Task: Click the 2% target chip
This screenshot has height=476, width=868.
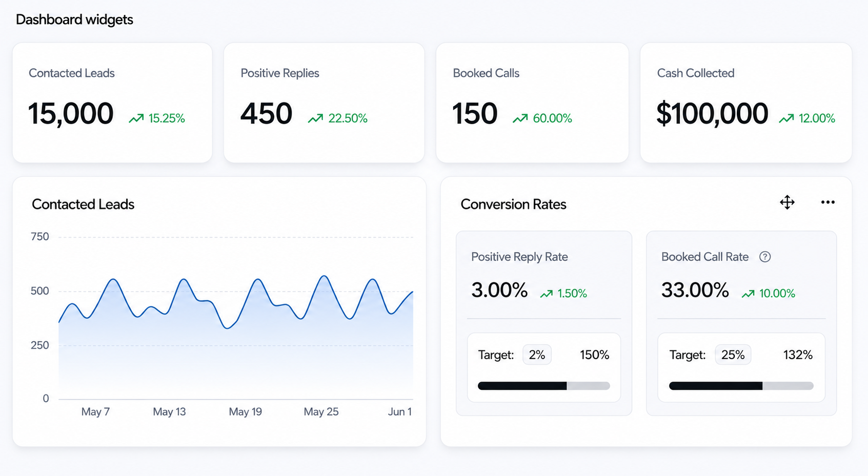Action: pos(537,355)
